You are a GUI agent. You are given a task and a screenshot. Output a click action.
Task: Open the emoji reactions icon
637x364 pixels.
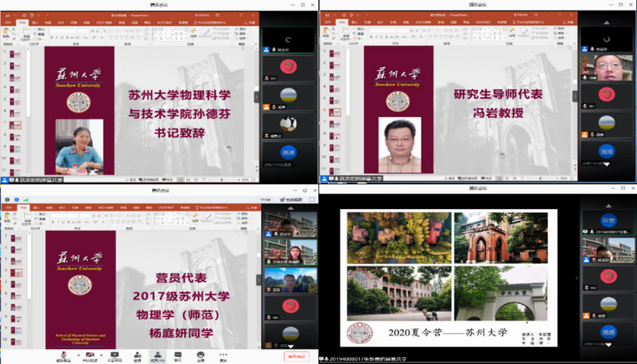pyautogui.click(x=200, y=356)
